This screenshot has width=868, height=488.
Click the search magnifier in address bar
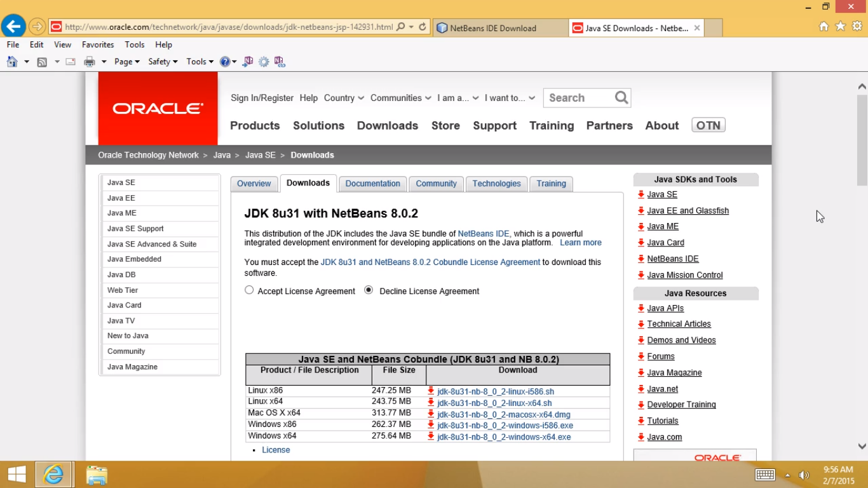[x=400, y=27]
